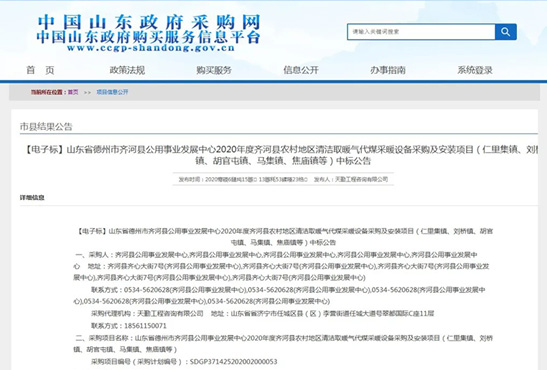547x370 pixels.
Task: Select the 联系方式 18561150071 line
Action: coord(129,326)
